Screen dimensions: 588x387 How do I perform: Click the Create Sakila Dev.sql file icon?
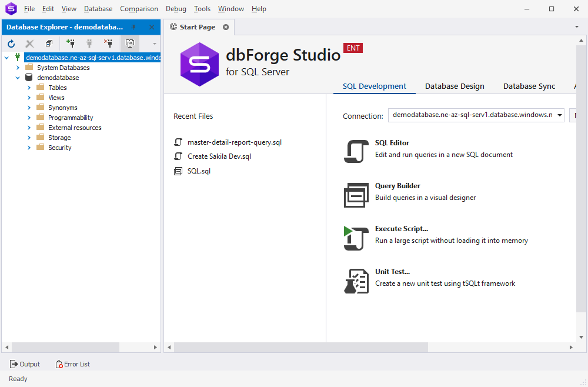pos(178,156)
